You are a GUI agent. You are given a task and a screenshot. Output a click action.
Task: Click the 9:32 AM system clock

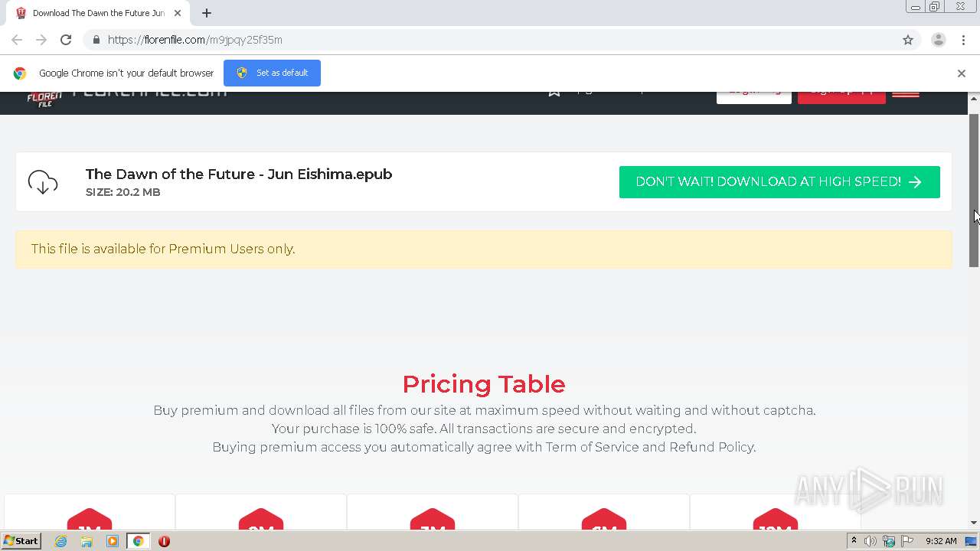[x=941, y=541]
